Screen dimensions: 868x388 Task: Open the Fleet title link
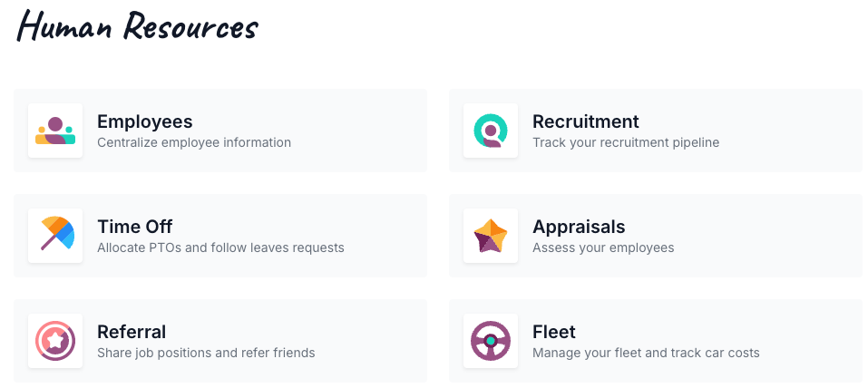click(554, 332)
